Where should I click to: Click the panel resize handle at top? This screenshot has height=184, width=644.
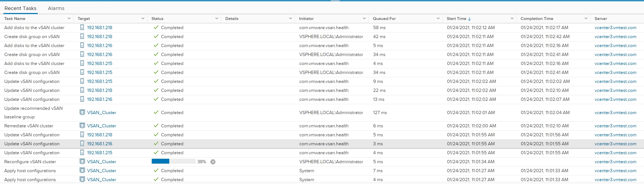coord(335,1)
